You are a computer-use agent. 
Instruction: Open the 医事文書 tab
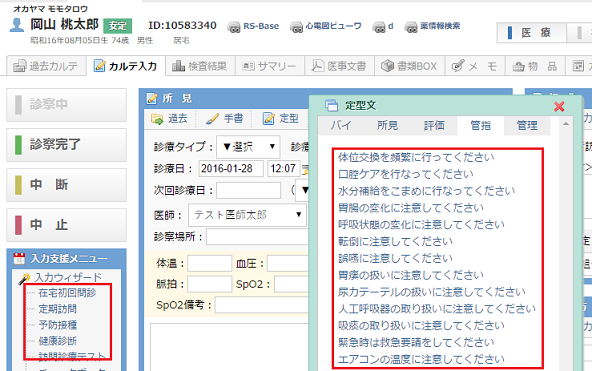(339, 66)
